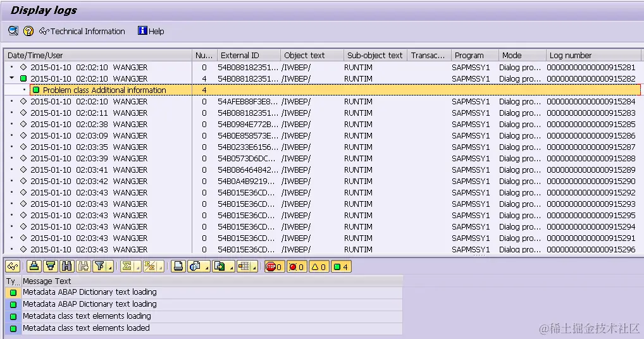Click the Log number column header

pyautogui.click(x=593, y=55)
